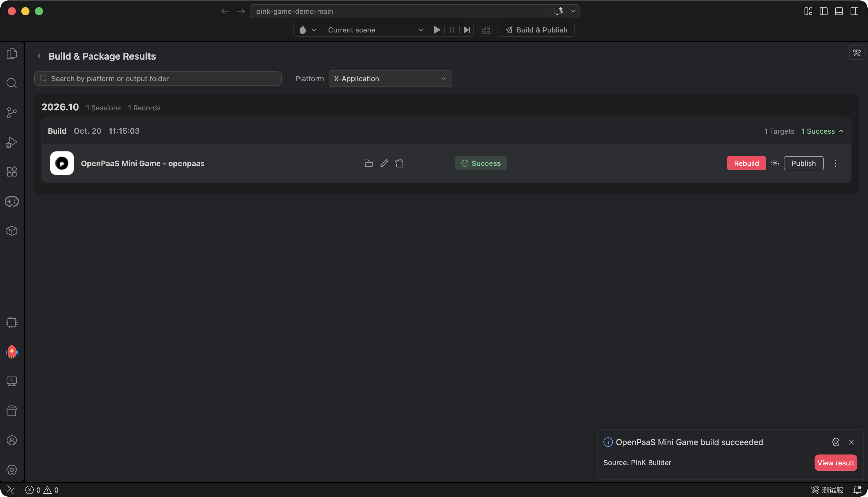
Task: Click View result in notification
Action: (836, 463)
